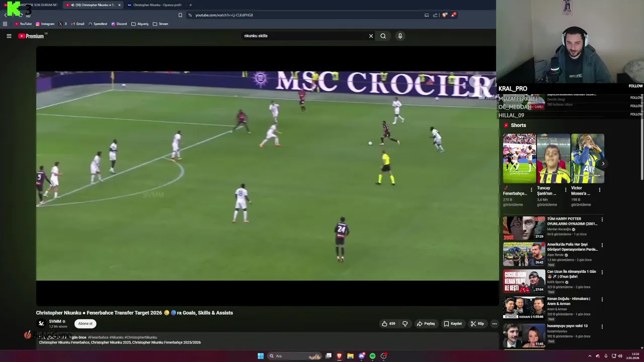The height and width of the screenshot is (362, 644).
Task: Open the Tuncay Şanlı Short thumbnail
Action: [553, 158]
